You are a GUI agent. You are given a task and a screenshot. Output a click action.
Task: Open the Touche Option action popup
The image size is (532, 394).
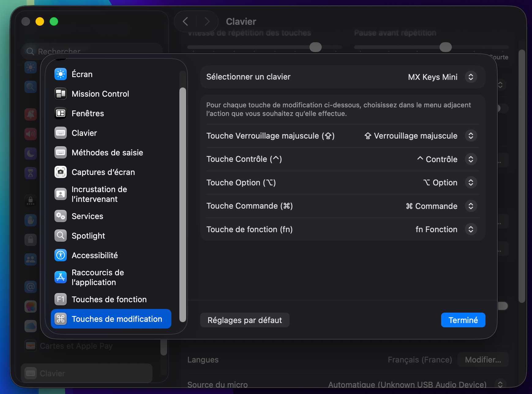click(x=470, y=183)
